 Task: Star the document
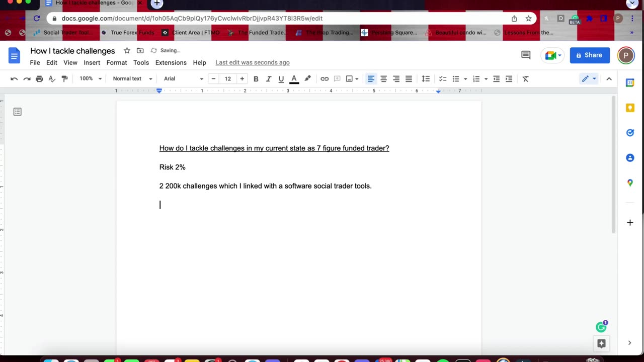(x=127, y=51)
